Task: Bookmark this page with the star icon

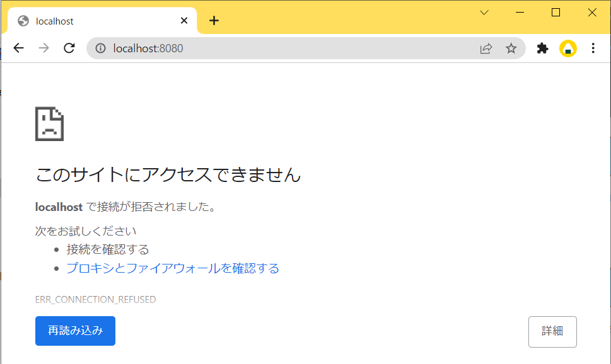Action: pyautogui.click(x=511, y=48)
